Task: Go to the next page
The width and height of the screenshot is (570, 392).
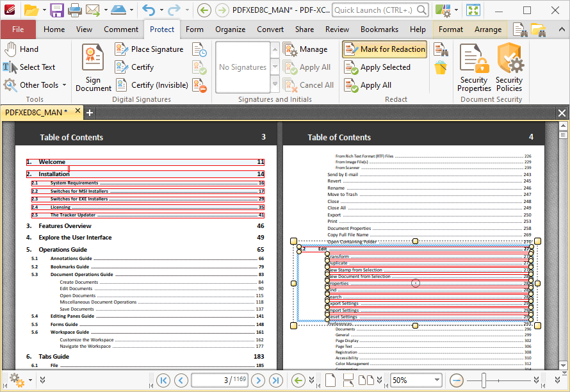Action: [x=258, y=380]
